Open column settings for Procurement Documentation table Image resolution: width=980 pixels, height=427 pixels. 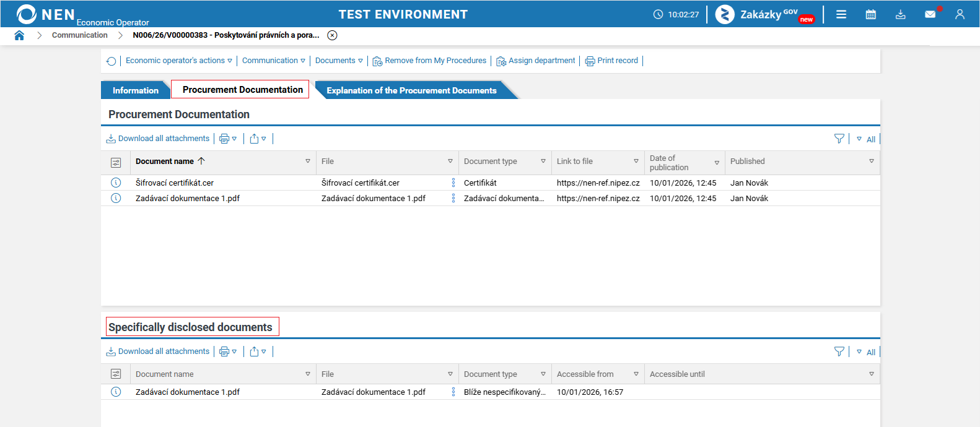(116, 162)
